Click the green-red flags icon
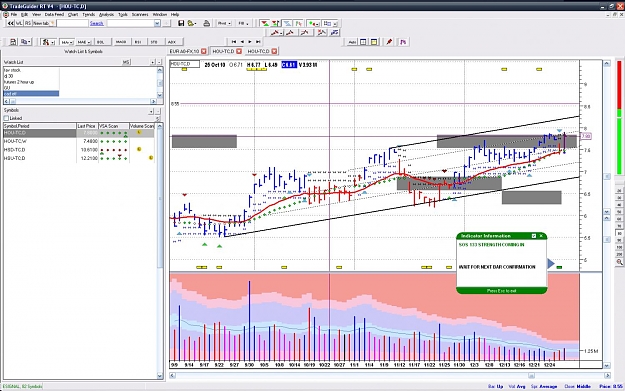This screenshot has height=391, width=625. (299, 24)
